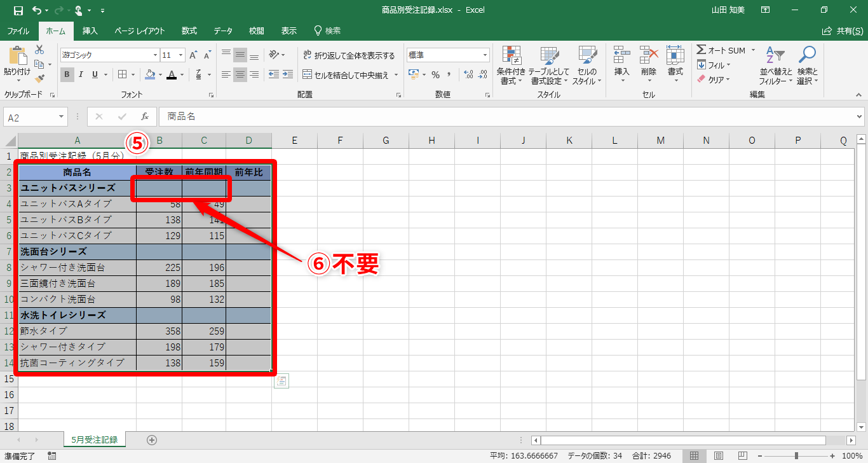This screenshot has height=463, width=868.
Task: Increase decimal places
Action: 469,74
